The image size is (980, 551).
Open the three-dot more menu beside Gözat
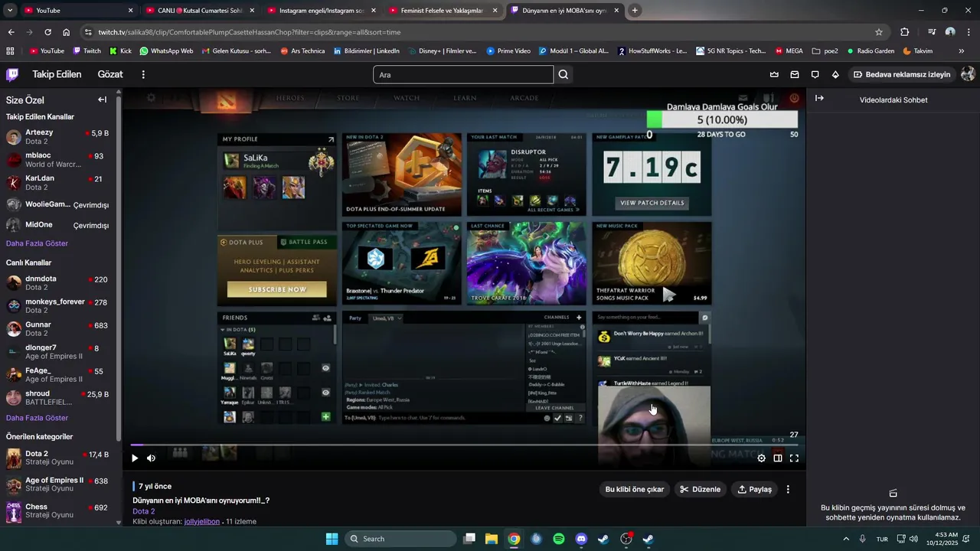143,74
